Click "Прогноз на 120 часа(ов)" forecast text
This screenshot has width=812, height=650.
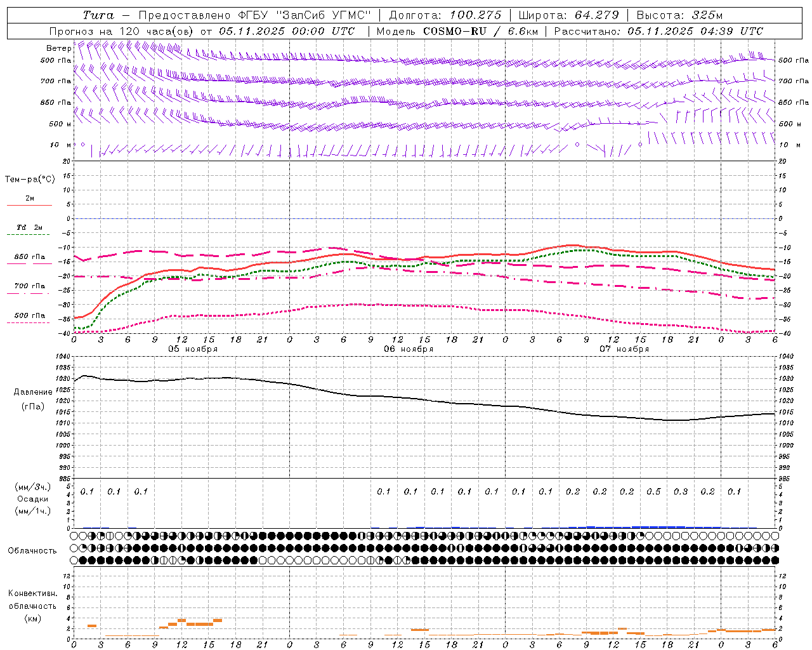click(x=122, y=31)
